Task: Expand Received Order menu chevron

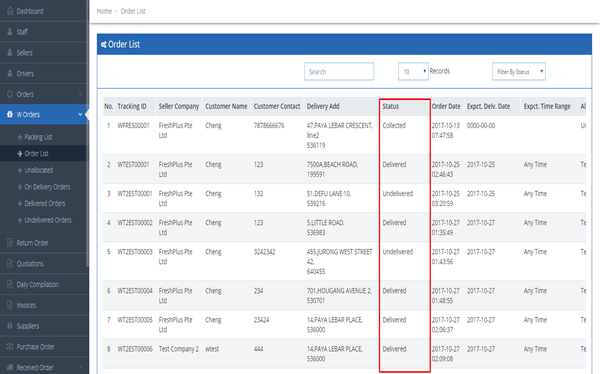Action: pos(80,367)
